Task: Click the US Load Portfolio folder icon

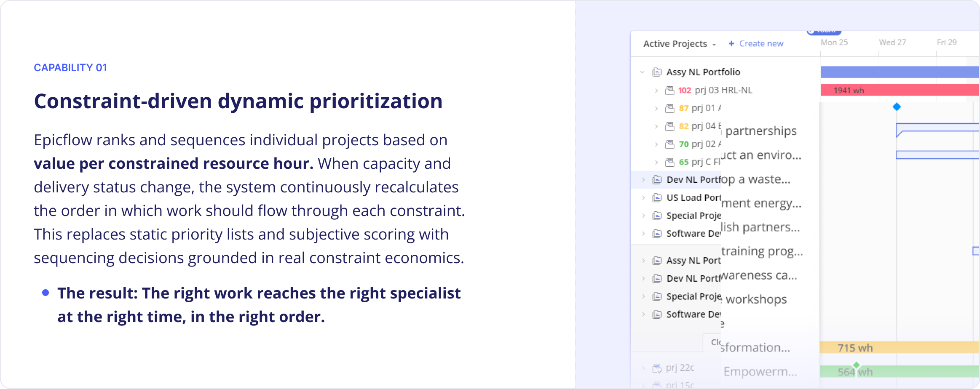Action: pos(657,198)
